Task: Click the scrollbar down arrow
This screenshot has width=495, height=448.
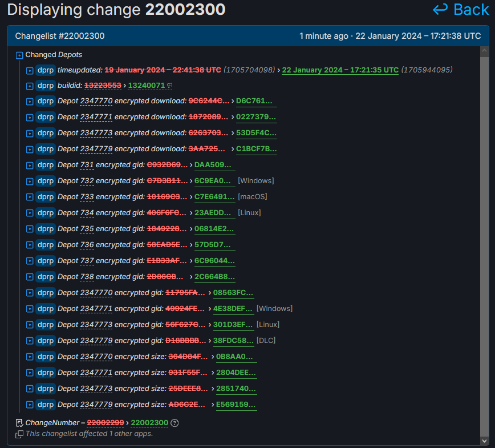Action: 485,441
